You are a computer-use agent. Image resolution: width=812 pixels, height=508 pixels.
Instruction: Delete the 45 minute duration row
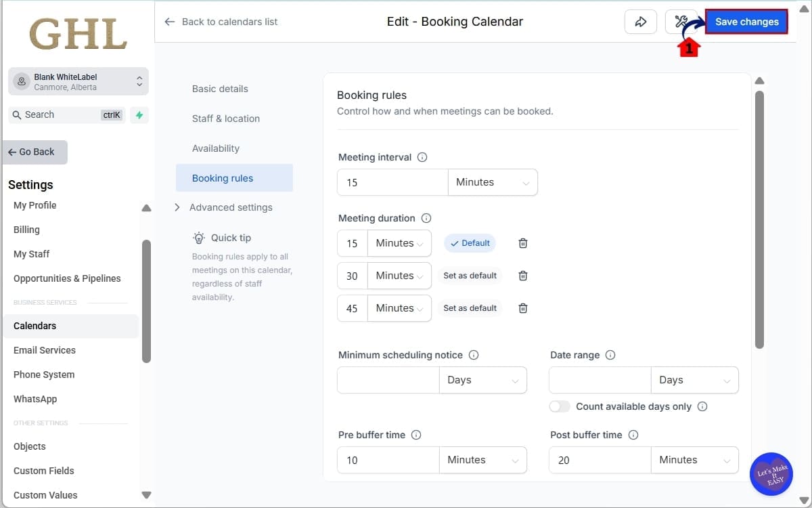(x=523, y=308)
